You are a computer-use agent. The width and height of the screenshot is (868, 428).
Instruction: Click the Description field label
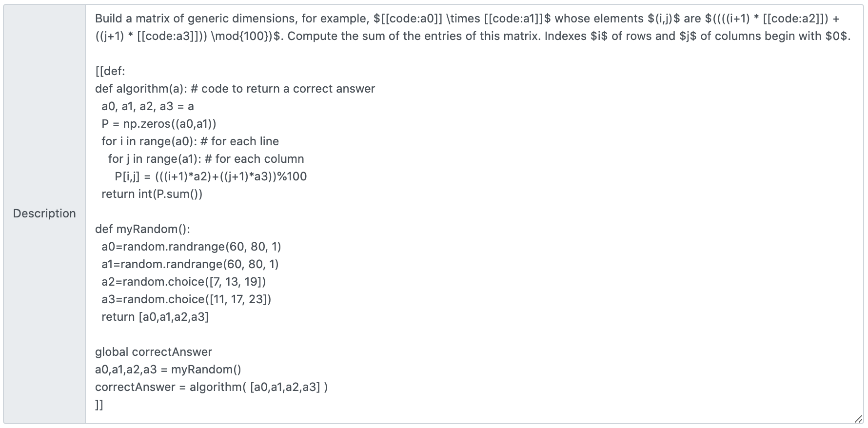(x=44, y=214)
